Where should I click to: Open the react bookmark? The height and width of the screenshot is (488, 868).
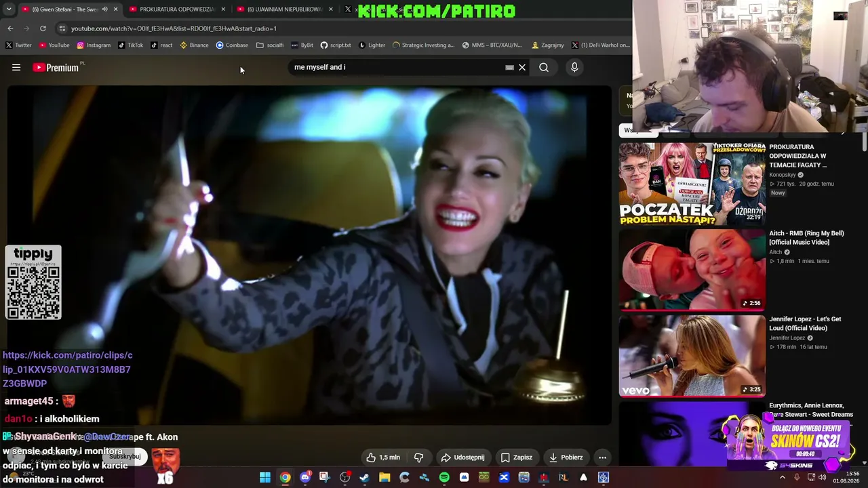coord(161,45)
